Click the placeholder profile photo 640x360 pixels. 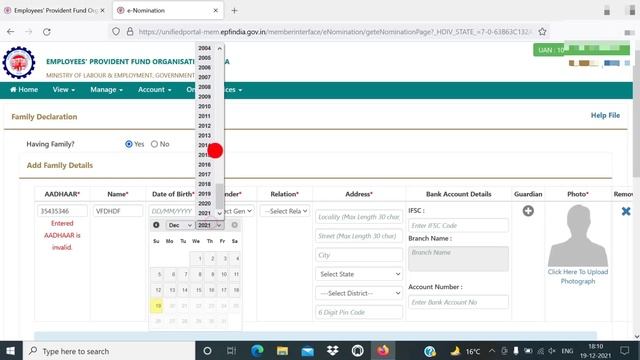point(578,236)
